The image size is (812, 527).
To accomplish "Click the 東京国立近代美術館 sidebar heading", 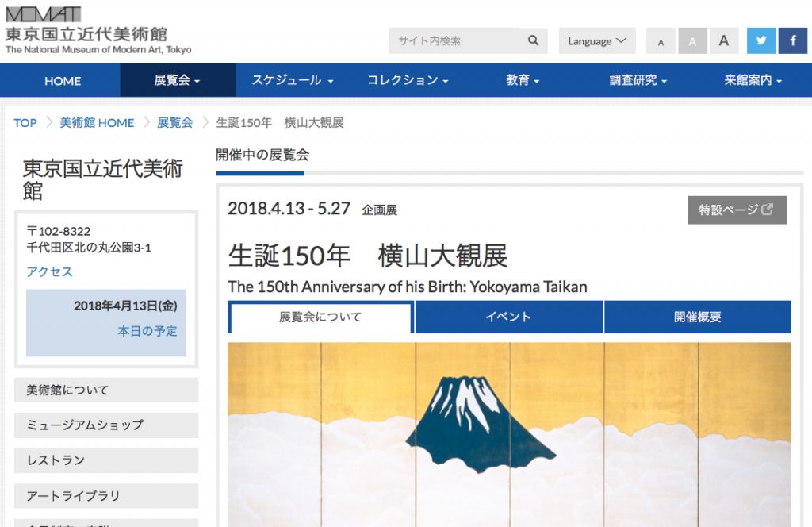I will point(102,180).
